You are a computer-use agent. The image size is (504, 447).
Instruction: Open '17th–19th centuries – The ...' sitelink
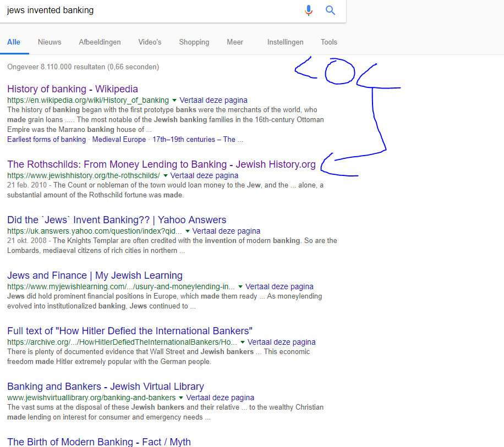pos(198,139)
